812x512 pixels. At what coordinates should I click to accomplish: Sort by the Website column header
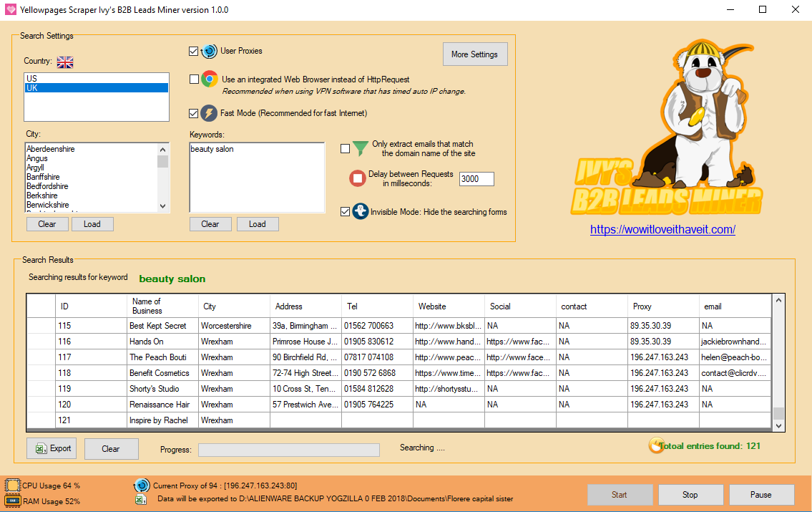[x=449, y=306]
